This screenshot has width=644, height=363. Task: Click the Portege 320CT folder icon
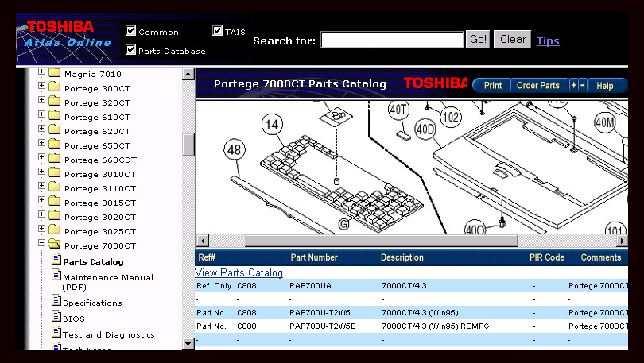(54, 102)
